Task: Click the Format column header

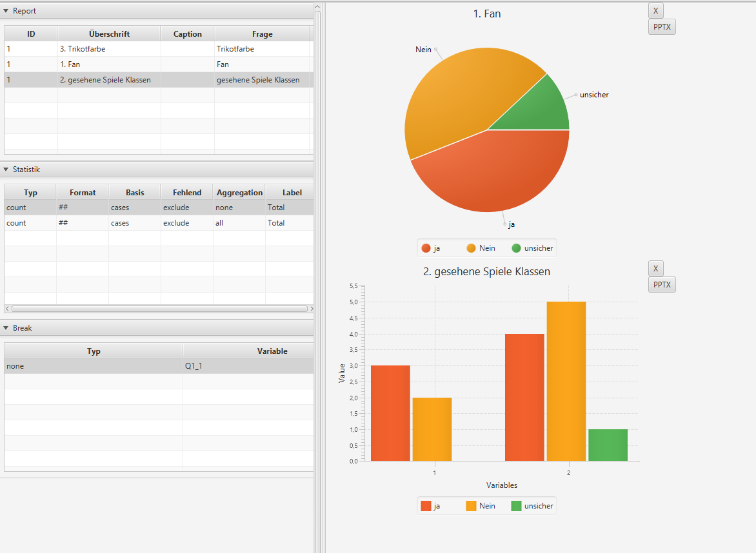Action: pyautogui.click(x=83, y=192)
